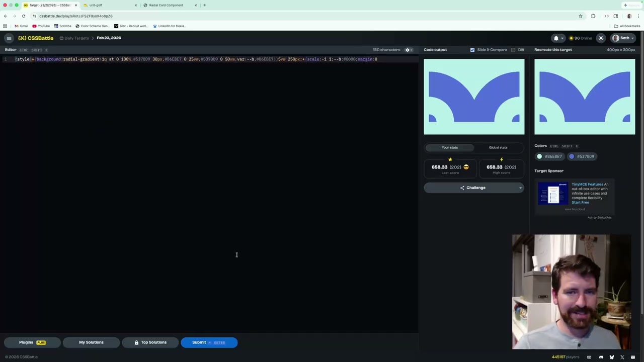
Task: Expand the Challenge dropdown arrow
Action: (x=520, y=188)
